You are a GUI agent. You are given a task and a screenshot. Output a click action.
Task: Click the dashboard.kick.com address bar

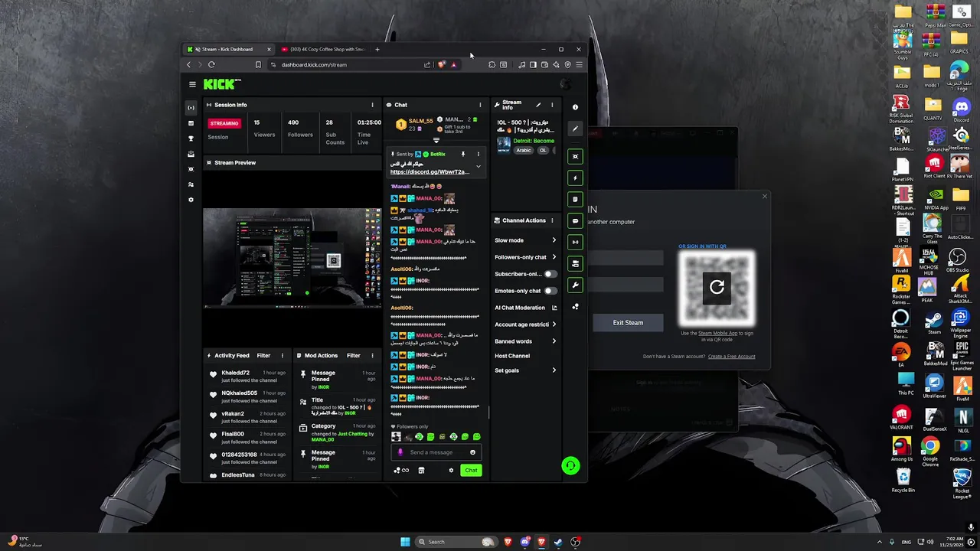314,64
